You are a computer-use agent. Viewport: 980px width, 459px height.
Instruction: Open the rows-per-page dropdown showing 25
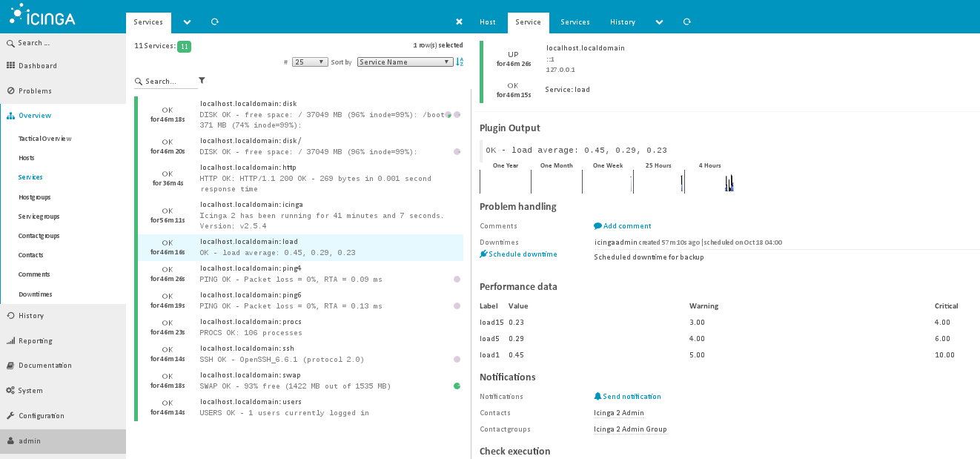[310, 62]
